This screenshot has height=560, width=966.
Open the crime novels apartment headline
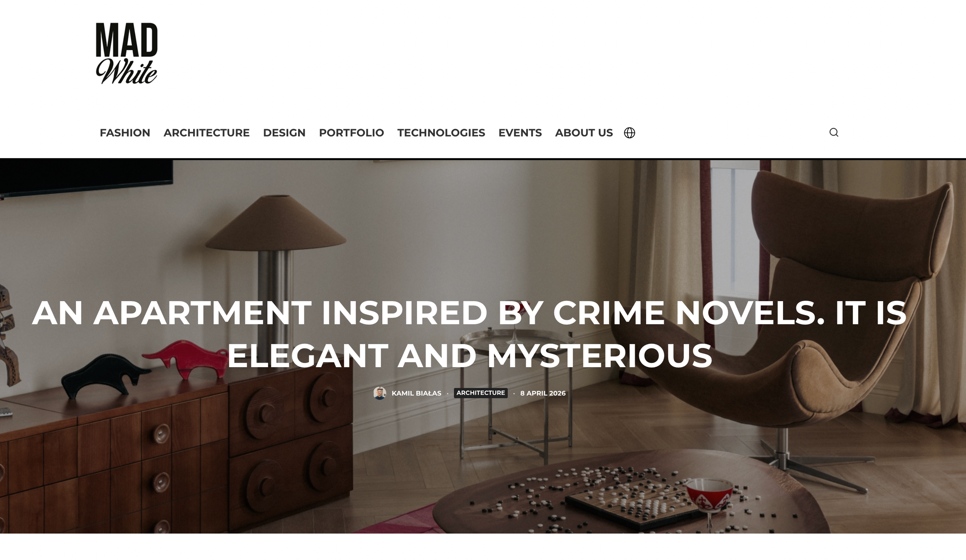tap(469, 334)
